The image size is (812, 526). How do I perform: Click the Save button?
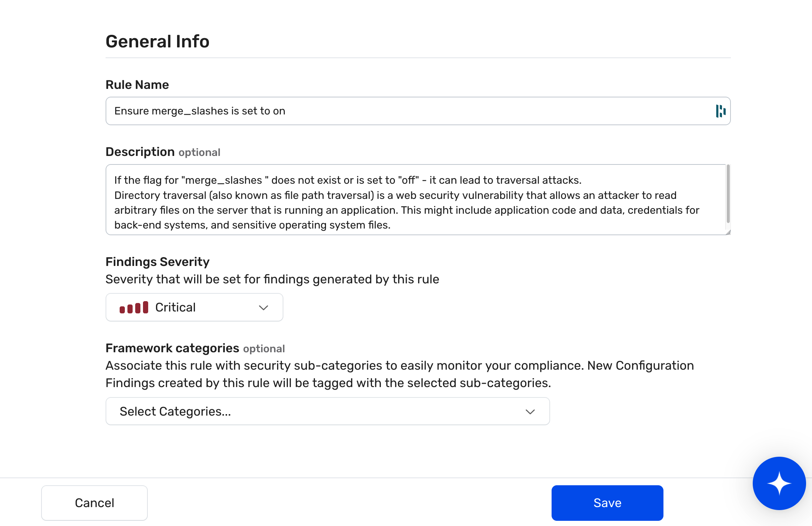[607, 503]
